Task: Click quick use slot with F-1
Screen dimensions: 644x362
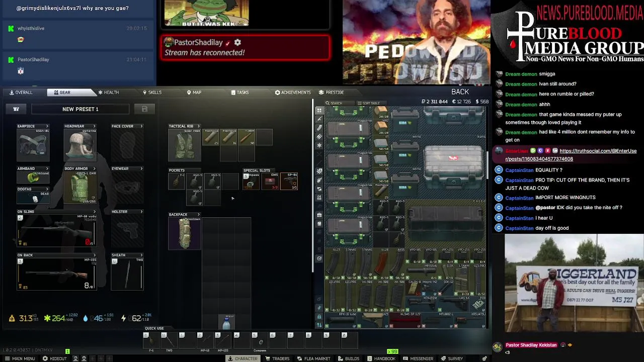Action: [151, 341]
